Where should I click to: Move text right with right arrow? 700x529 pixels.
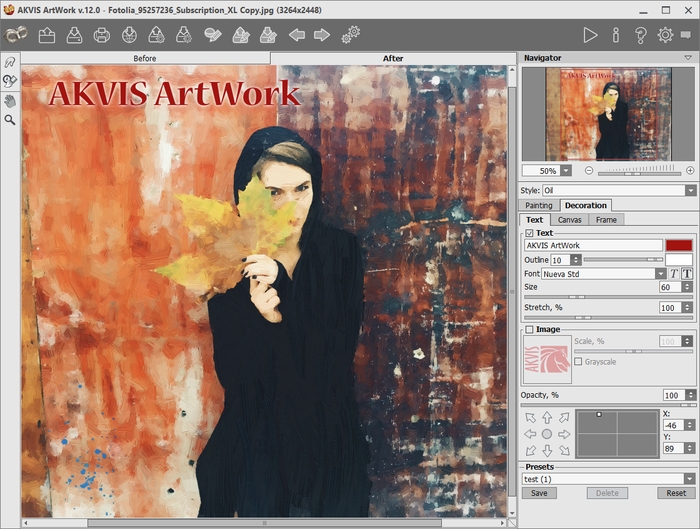564,434
